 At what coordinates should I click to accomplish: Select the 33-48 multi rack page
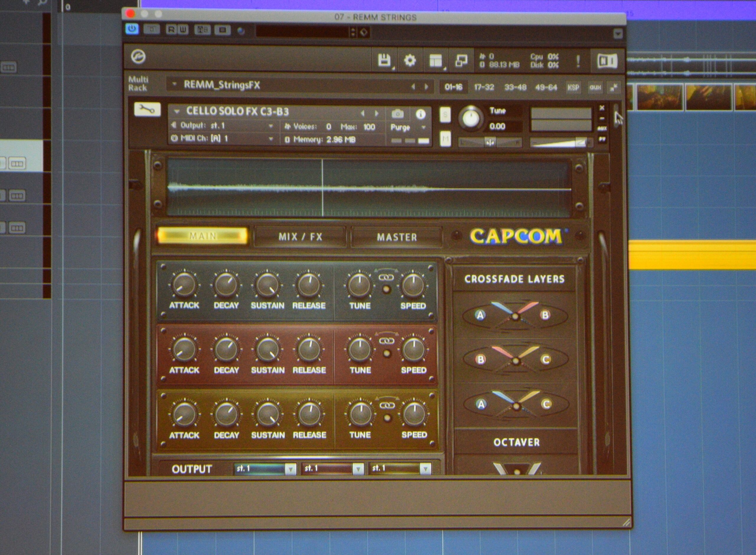point(515,88)
